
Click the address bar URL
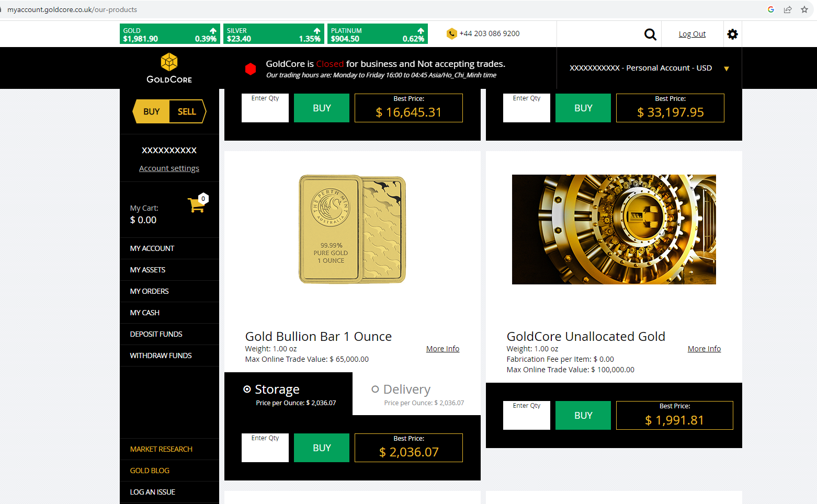tap(72, 9)
